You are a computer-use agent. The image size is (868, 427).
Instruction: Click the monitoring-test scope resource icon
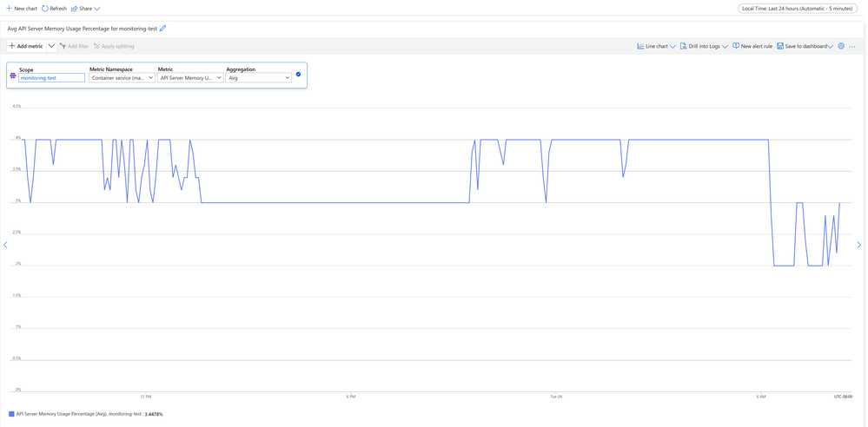tap(13, 76)
